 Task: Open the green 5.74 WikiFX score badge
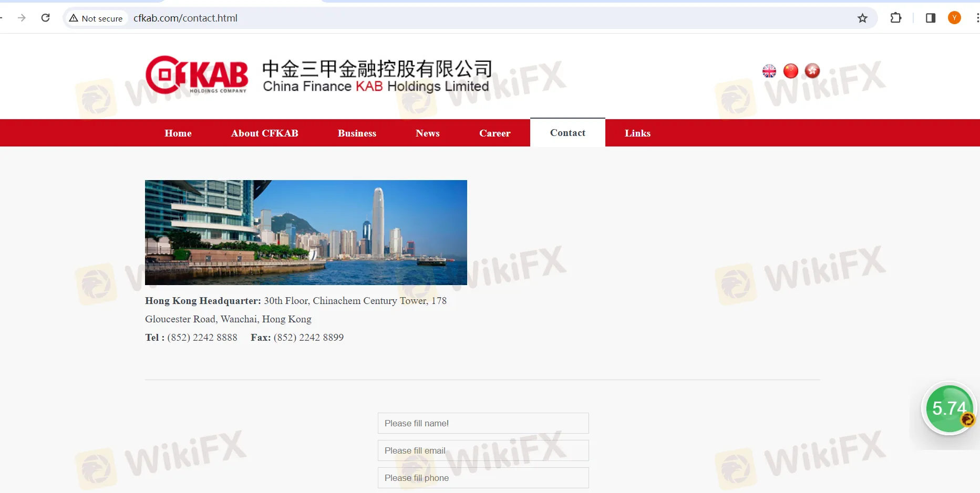point(949,409)
